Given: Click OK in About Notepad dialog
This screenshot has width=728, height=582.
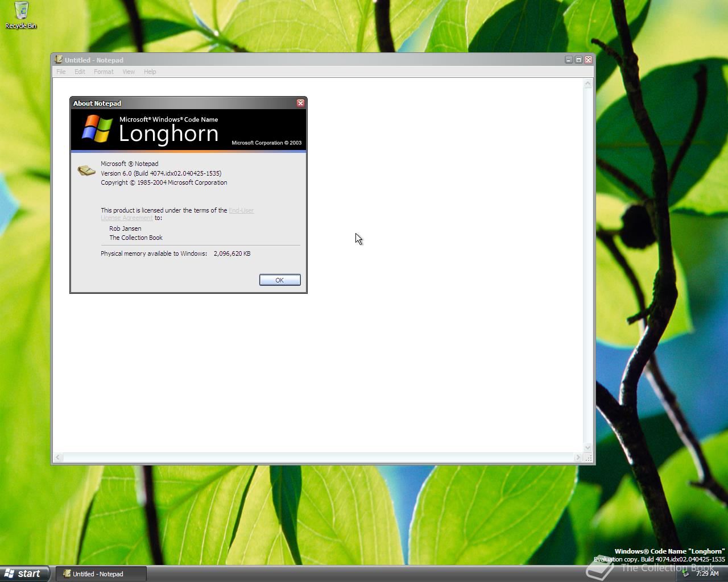Looking at the screenshot, I should coord(280,280).
